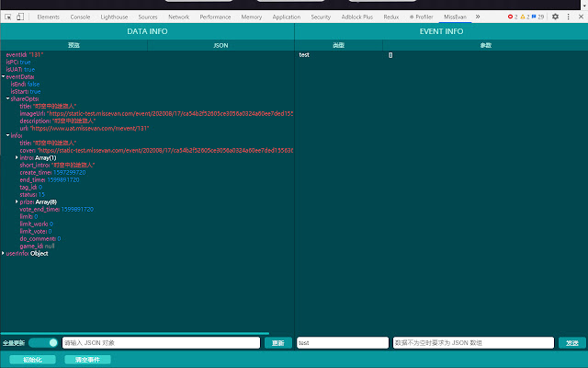
Task: Open the DevTools three-dot menu
Action: tap(568, 17)
